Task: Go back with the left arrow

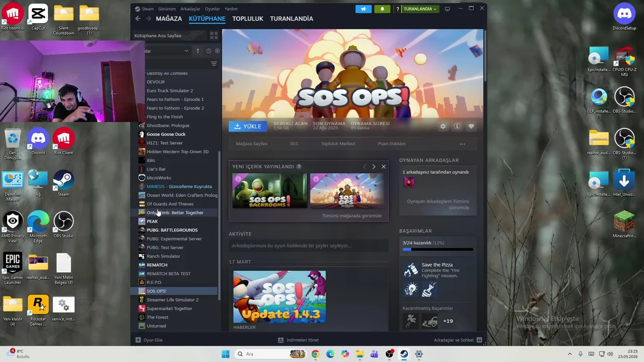Action: (138, 19)
